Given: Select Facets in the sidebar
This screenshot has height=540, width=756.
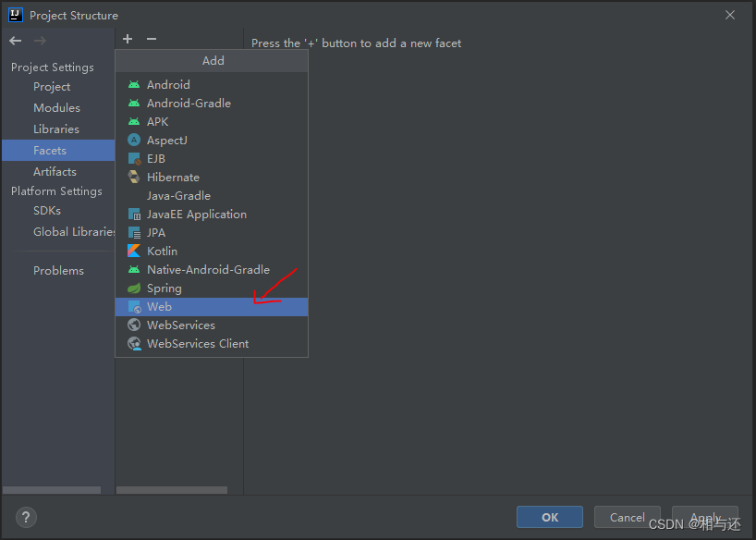Looking at the screenshot, I should (58, 151).
